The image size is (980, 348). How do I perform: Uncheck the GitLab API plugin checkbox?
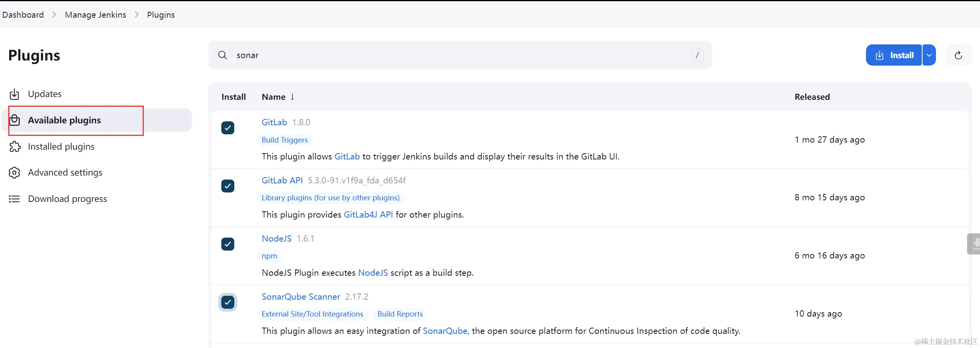point(228,186)
